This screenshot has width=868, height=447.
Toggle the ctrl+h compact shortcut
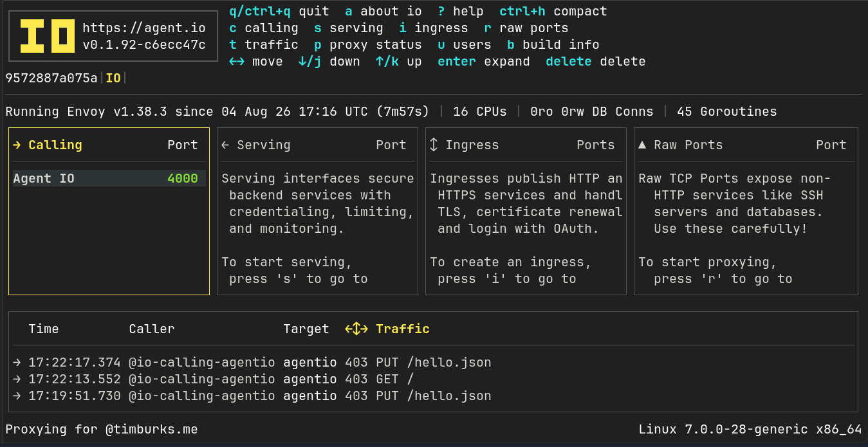point(553,12)
